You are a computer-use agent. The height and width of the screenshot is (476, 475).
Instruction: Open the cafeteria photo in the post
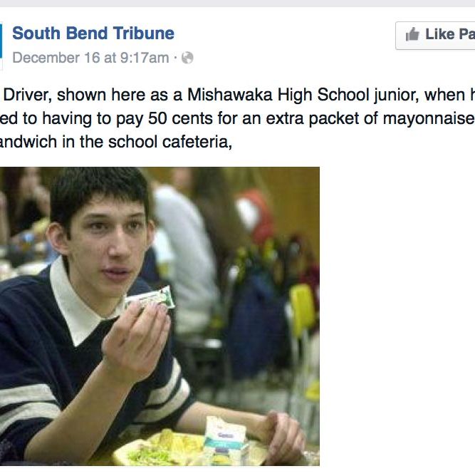click(x=160, y=316)
